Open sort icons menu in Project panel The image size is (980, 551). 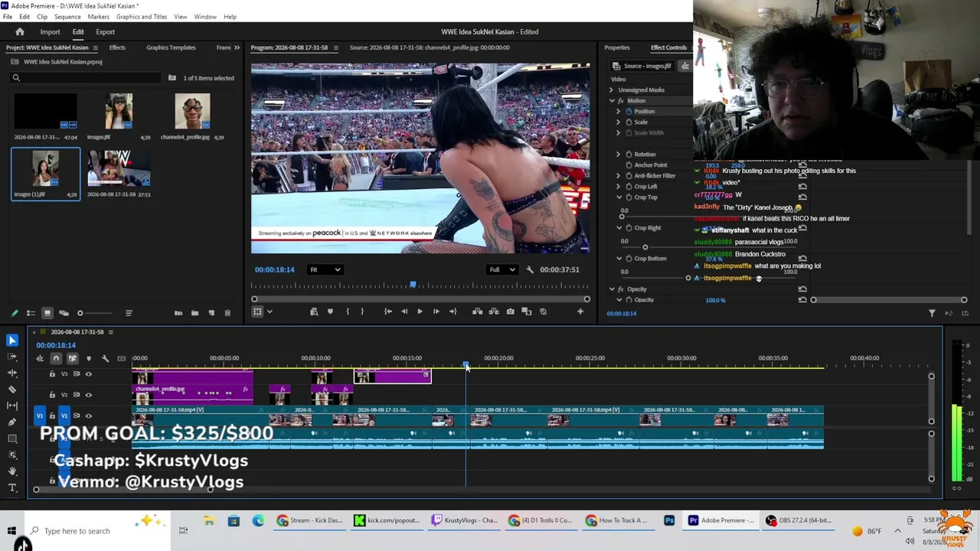coord(129,313)
